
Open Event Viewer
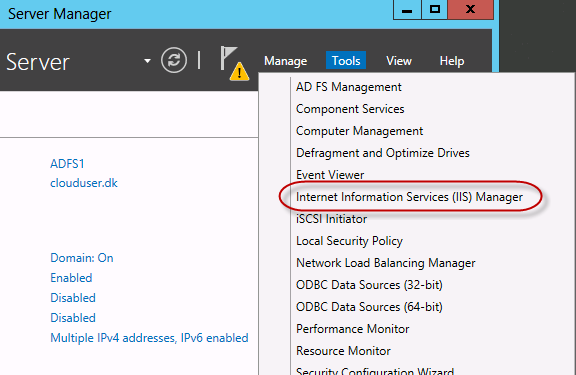pyautogui.click(x=330, y=175)
